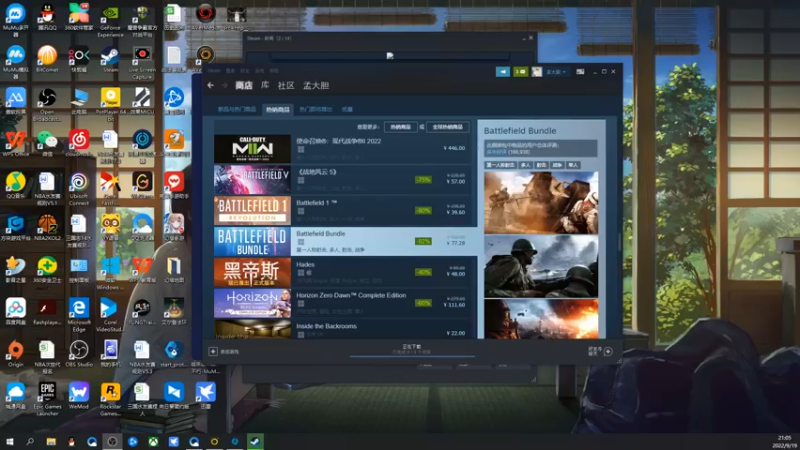Select the top sellers store subtab
The image size is (800, 450).
coord(278,109)
